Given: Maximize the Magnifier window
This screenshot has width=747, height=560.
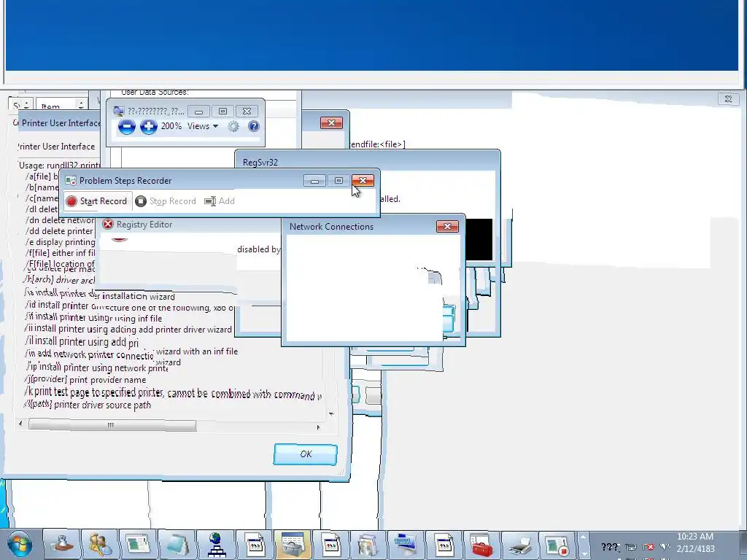Looking at the screenshot, I should 222,112.
